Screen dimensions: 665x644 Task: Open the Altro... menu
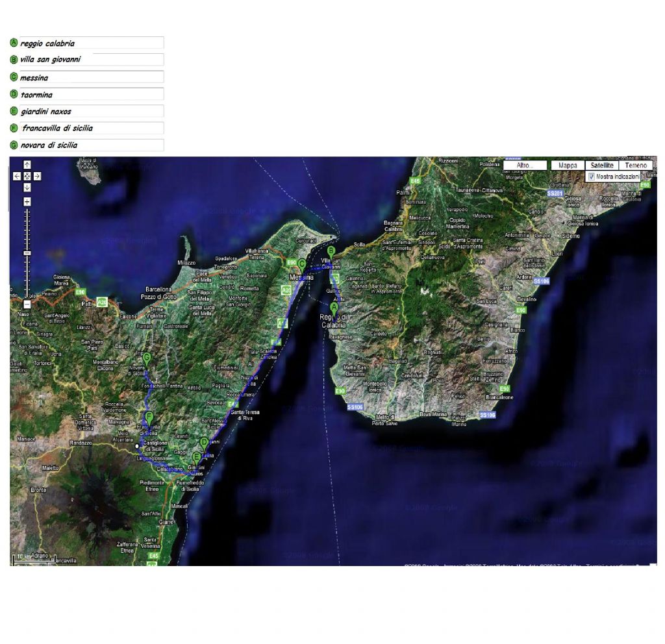click(525, 166)
